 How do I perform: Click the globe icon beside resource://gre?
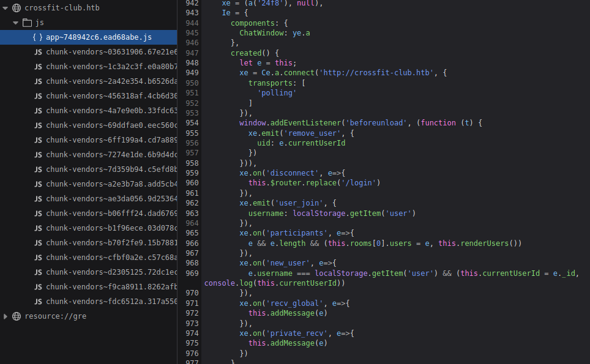tap(17, 316)
